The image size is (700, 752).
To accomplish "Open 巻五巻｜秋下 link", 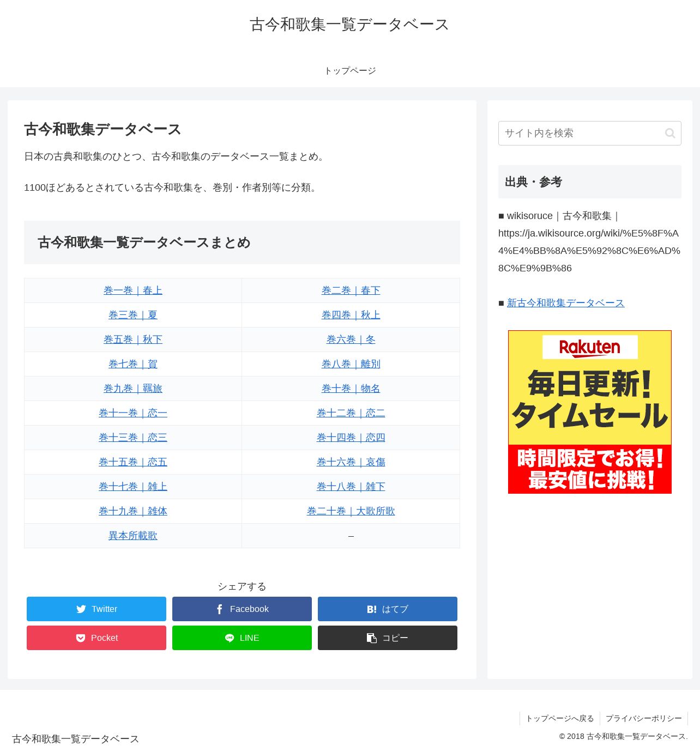I will 133,339.
